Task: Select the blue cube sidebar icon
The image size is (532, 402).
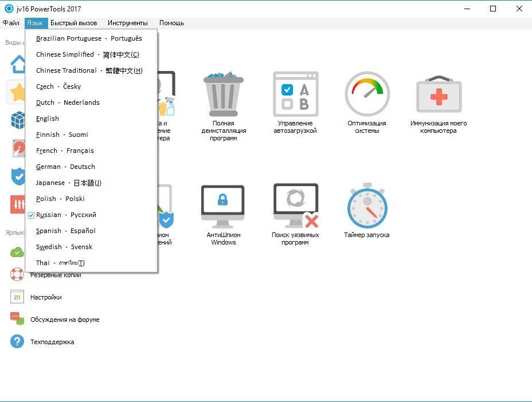Action: pos(18,120)
